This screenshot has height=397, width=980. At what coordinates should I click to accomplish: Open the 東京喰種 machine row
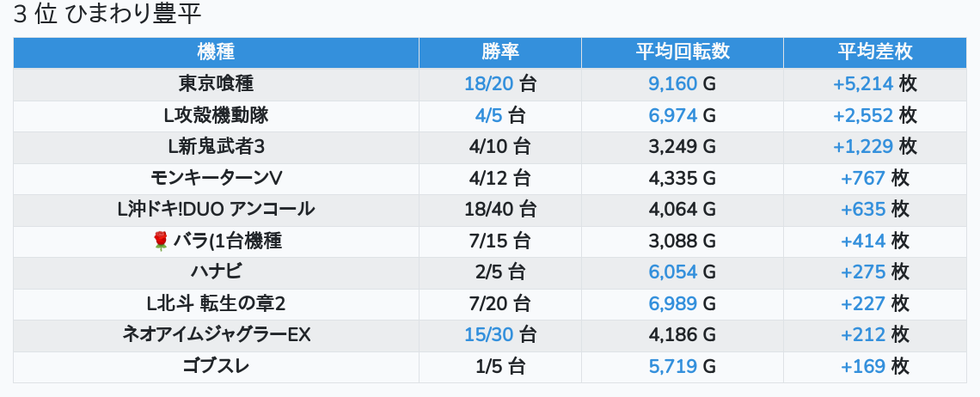pos(216,83)
